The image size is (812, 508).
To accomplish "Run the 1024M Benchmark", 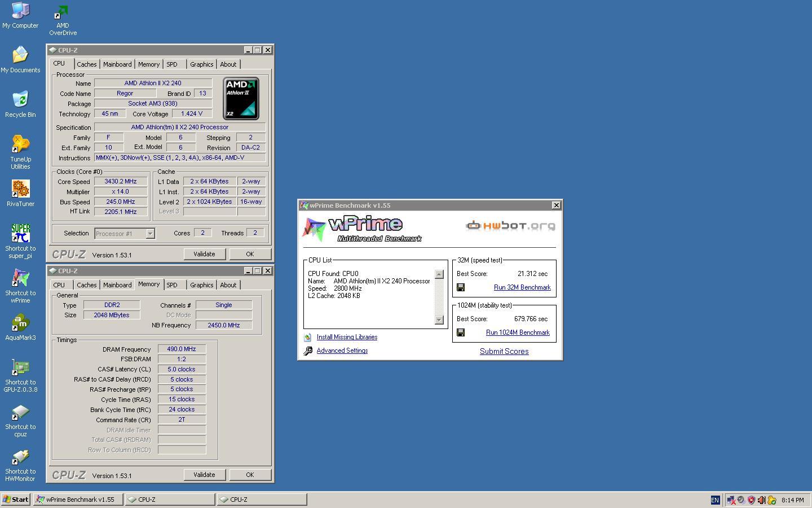I will [518, 332].
